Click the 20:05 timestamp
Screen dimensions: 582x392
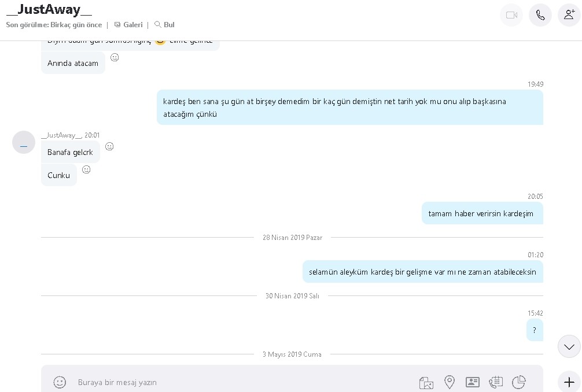(x=535, y=196)
